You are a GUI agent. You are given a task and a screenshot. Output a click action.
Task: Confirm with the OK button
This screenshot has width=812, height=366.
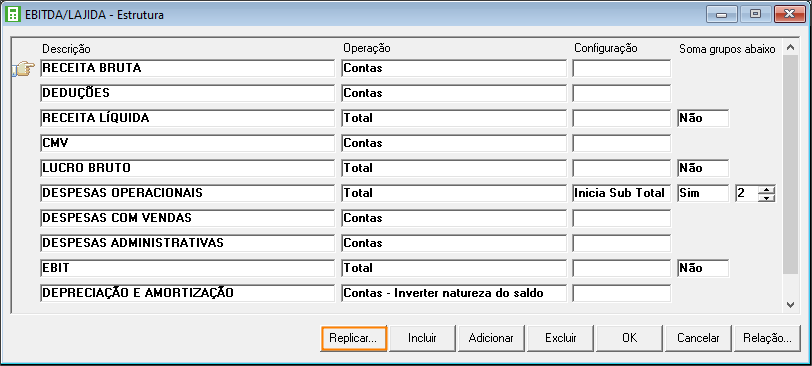[x=629, y=339]
